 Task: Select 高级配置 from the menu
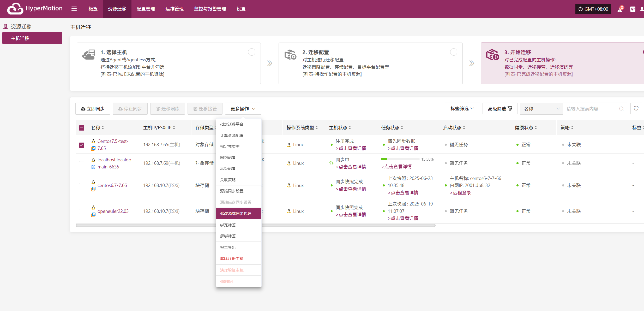coord(239,169)
